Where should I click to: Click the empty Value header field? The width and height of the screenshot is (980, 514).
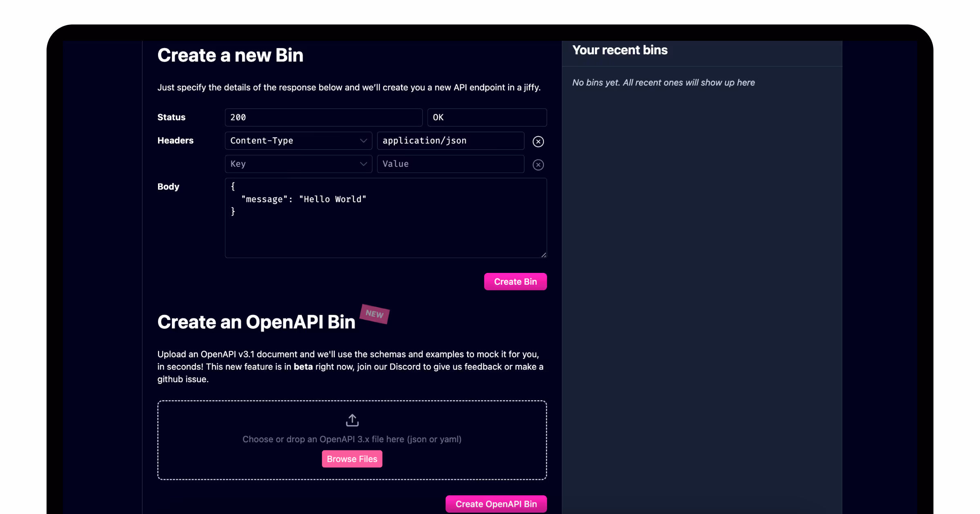tap(450, 164)
